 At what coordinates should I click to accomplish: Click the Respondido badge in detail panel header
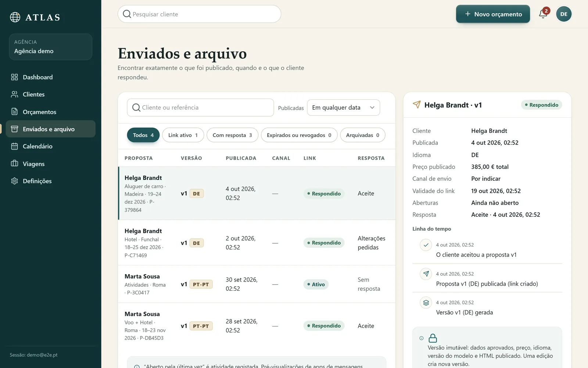pos(541,105)
